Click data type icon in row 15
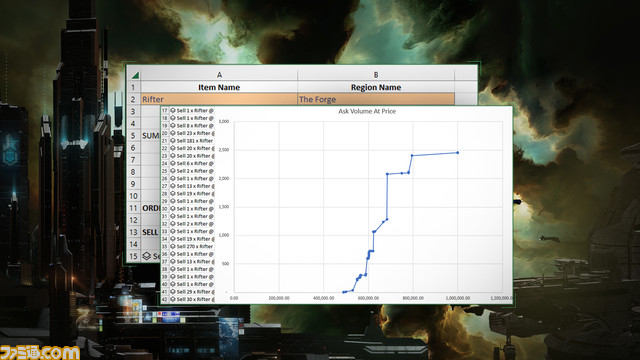Screen dimensions: 640x360 [147, 256]
